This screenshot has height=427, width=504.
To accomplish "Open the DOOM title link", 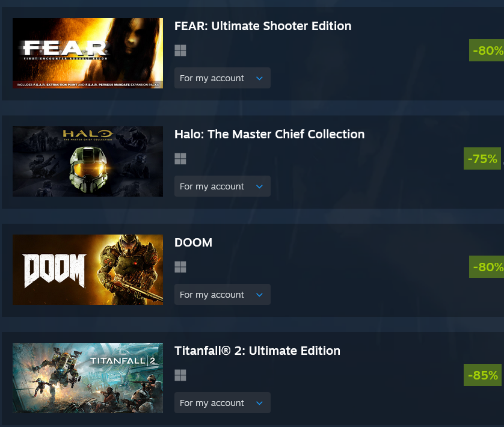I will coord(193,242).
